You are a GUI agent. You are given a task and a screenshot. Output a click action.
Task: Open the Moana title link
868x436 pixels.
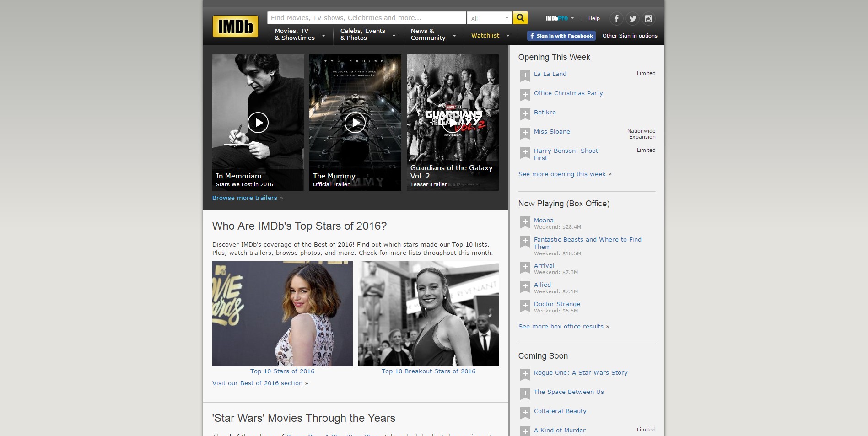click(544, 220)
